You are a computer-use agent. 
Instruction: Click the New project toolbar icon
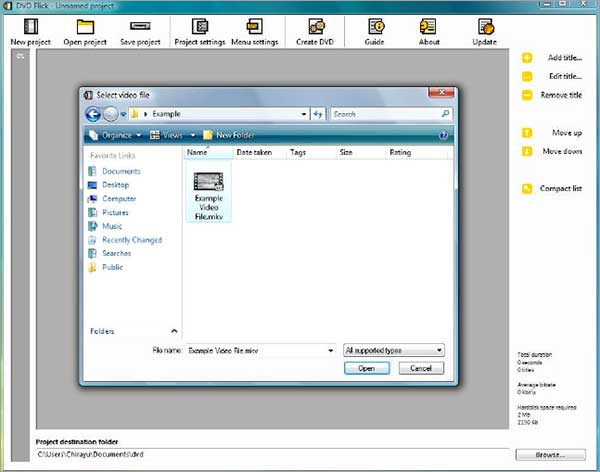click(x=31, y=27)
